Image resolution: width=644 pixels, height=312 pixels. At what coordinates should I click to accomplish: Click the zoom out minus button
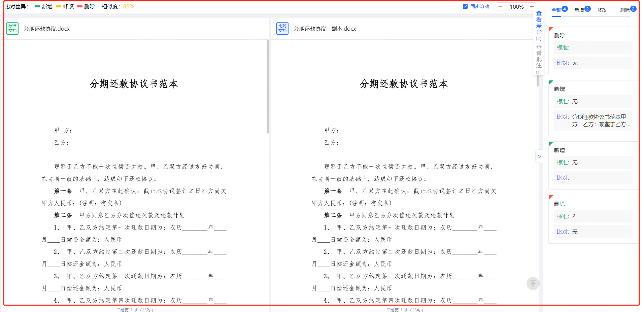tap(500, 6)
